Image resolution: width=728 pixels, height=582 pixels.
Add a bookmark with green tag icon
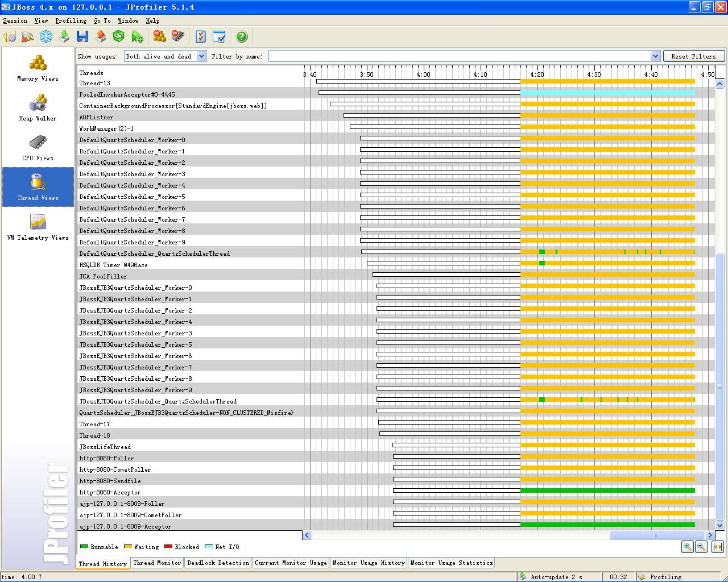pos(137,37)
